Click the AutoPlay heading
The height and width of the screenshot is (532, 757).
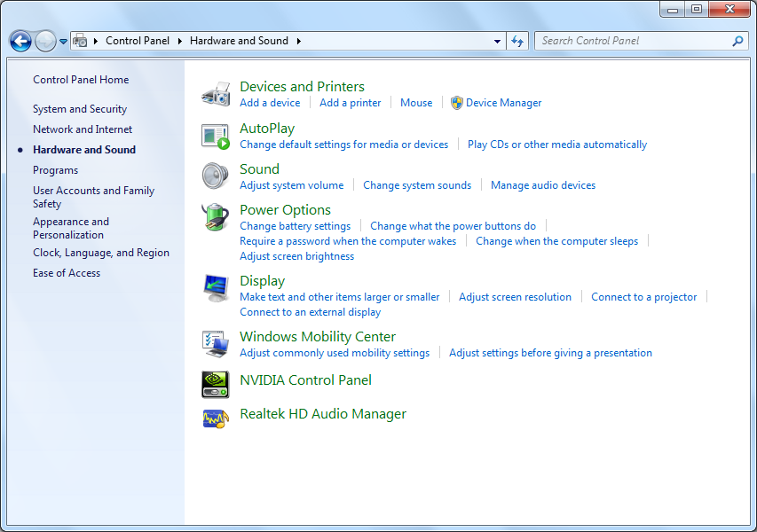pos(267,129)
